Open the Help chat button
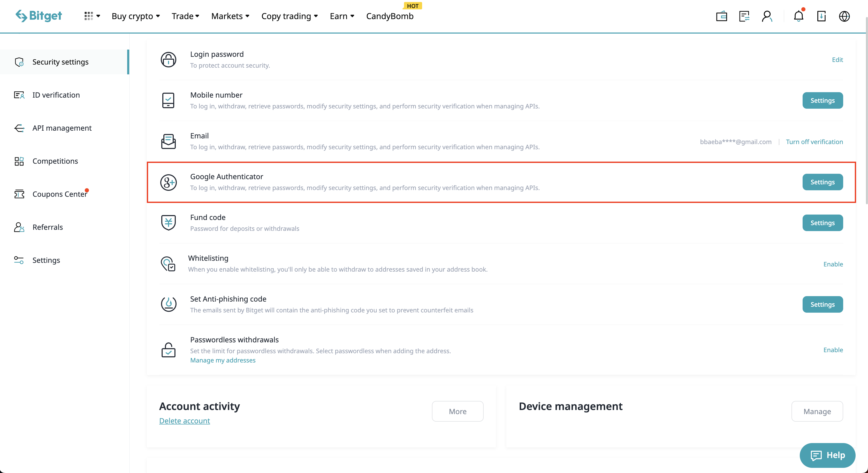This screenshot has height=473, width=868. pyautogui.click(x=827, y=455)
